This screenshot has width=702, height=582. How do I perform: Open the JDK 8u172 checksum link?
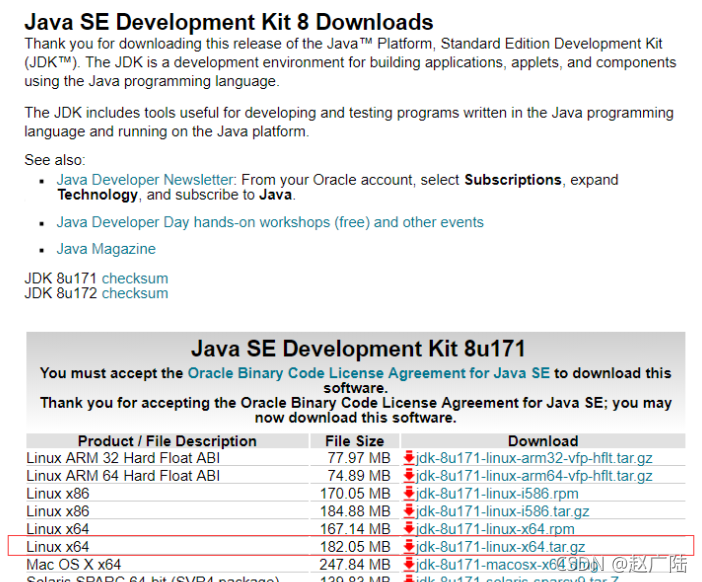coord(135,293)
